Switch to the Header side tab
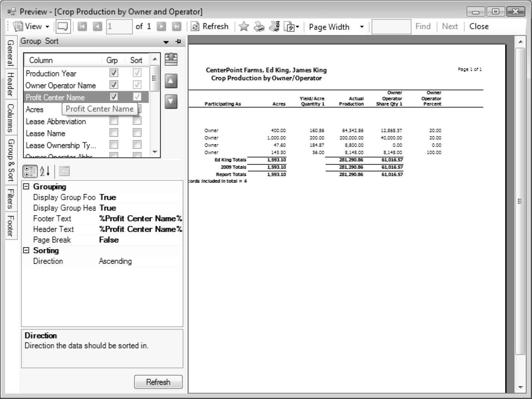 tap(11, 84)
